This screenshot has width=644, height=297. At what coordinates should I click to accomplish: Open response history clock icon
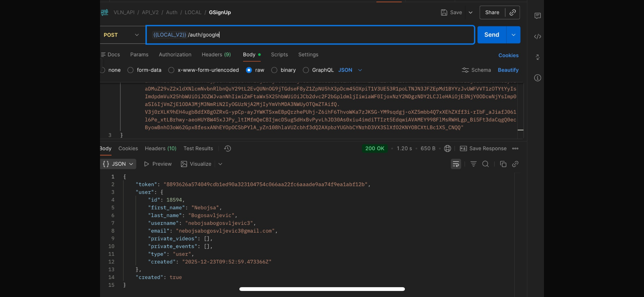pyautogui.click(x=228, y=148)
